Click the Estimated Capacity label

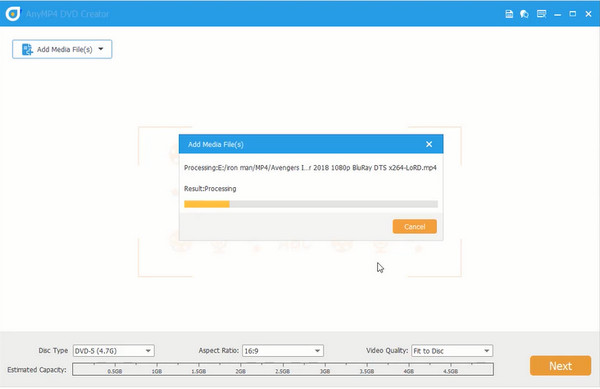tap(37, 370)
